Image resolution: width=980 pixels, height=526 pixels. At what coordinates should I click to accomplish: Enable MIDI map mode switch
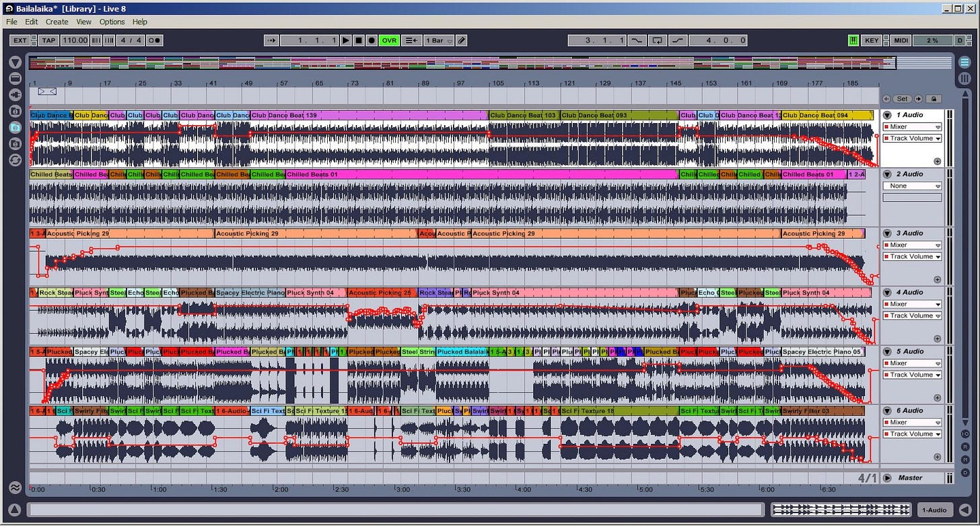[x=901, y=40]
